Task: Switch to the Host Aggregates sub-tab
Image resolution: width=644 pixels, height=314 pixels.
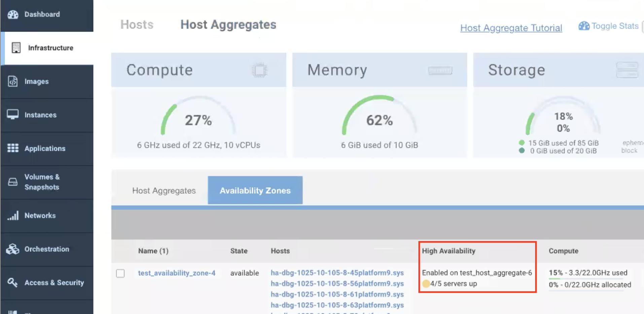Action: click(x=164, y=191)
